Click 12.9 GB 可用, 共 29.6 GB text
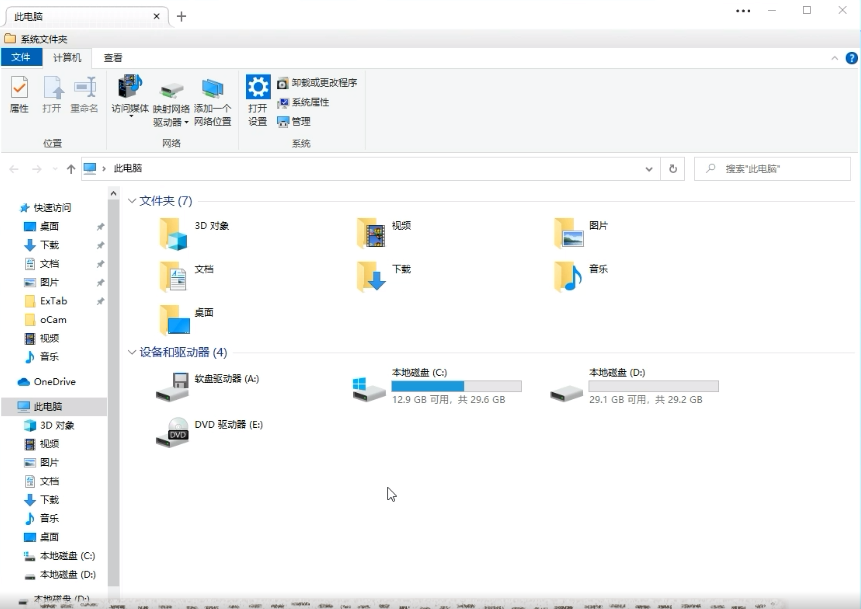861x609 pixels. (x=449, y=400)
